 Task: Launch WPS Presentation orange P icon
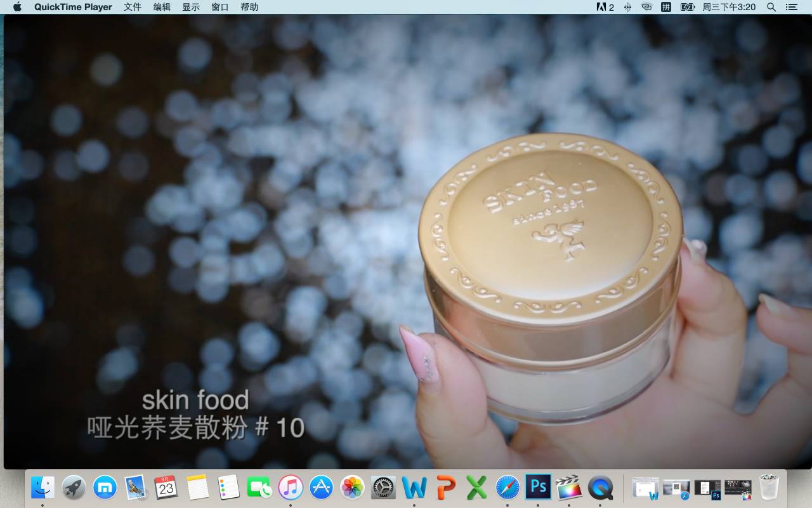coord(445,488)
